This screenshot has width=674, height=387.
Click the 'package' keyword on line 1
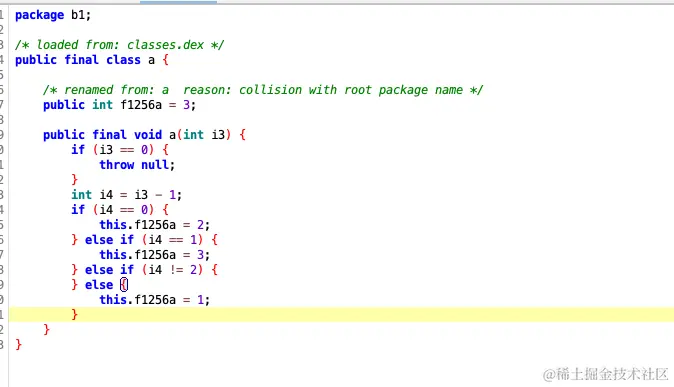pos(40,15)
